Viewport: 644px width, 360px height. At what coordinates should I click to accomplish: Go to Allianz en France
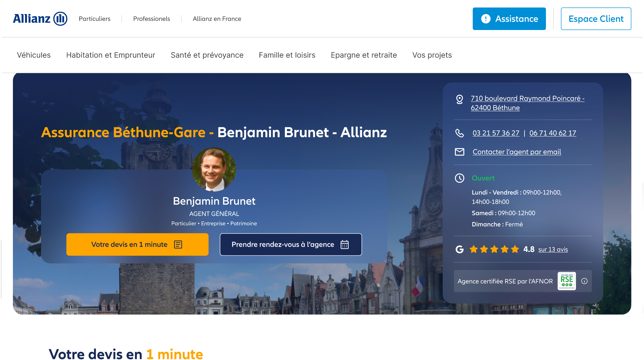coord(217,19)
